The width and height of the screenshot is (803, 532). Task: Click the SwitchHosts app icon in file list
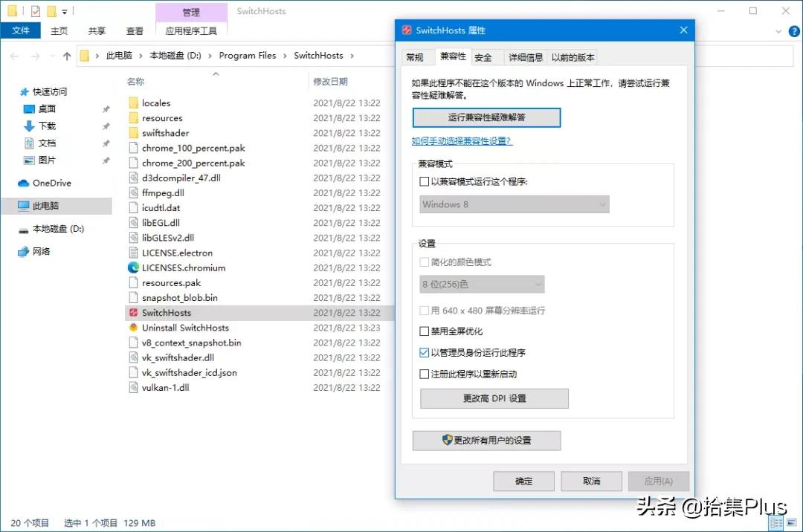coord(133,313)
